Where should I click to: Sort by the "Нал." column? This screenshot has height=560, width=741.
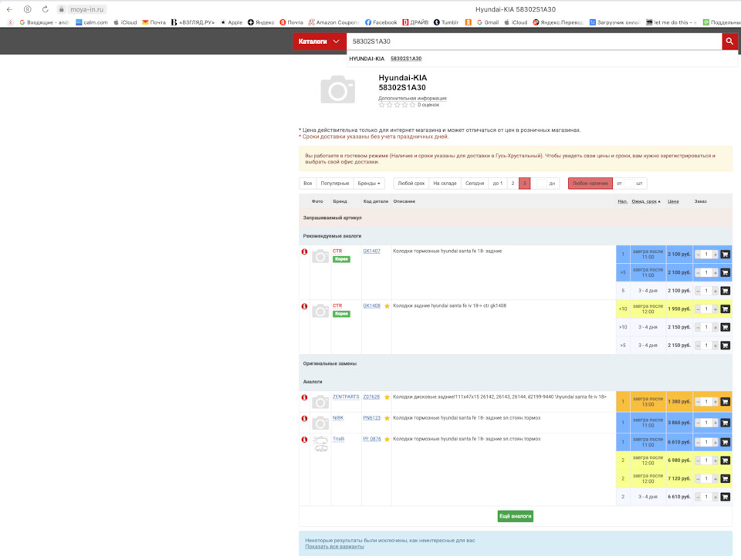622,201
